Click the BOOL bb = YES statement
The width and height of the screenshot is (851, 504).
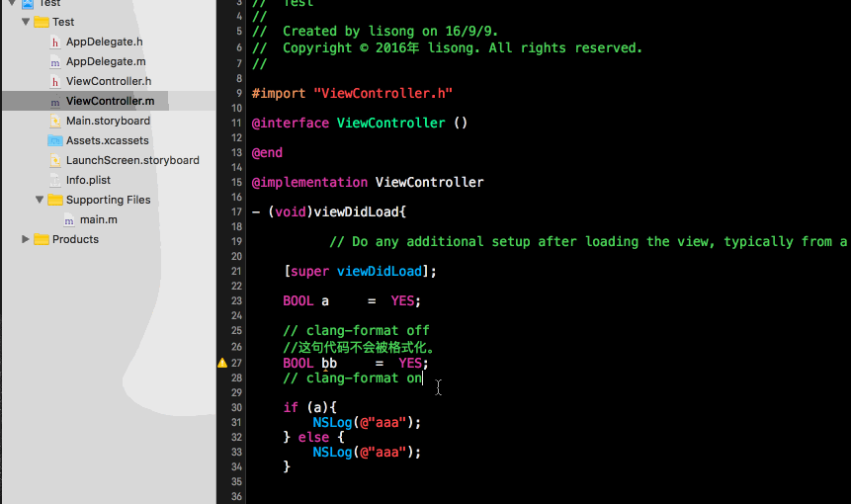356,363
